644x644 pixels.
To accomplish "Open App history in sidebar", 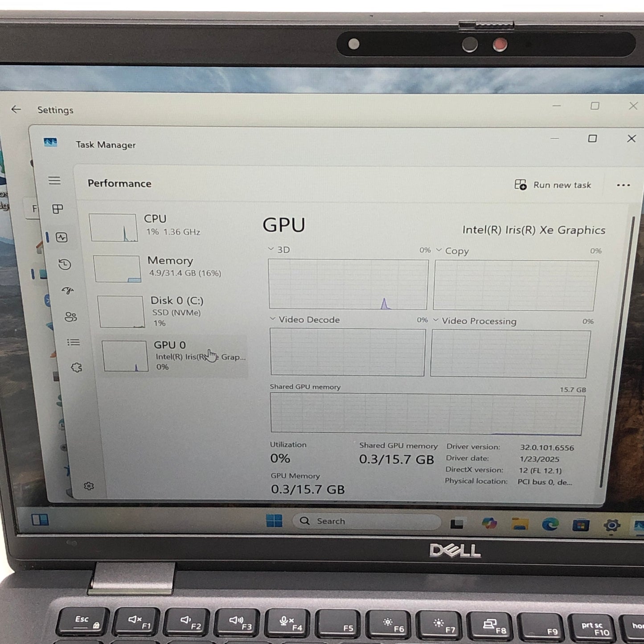I will coord(65,264).
